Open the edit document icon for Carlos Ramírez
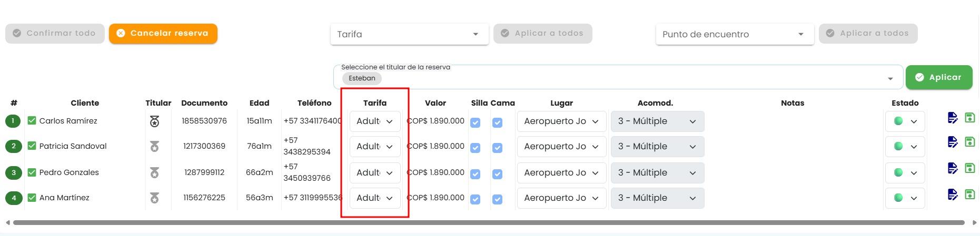 [953, 118]
